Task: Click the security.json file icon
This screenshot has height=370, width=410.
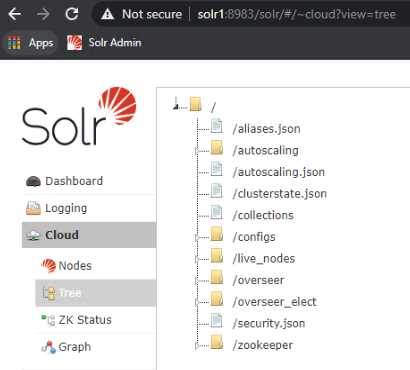Action: point(217,320)
